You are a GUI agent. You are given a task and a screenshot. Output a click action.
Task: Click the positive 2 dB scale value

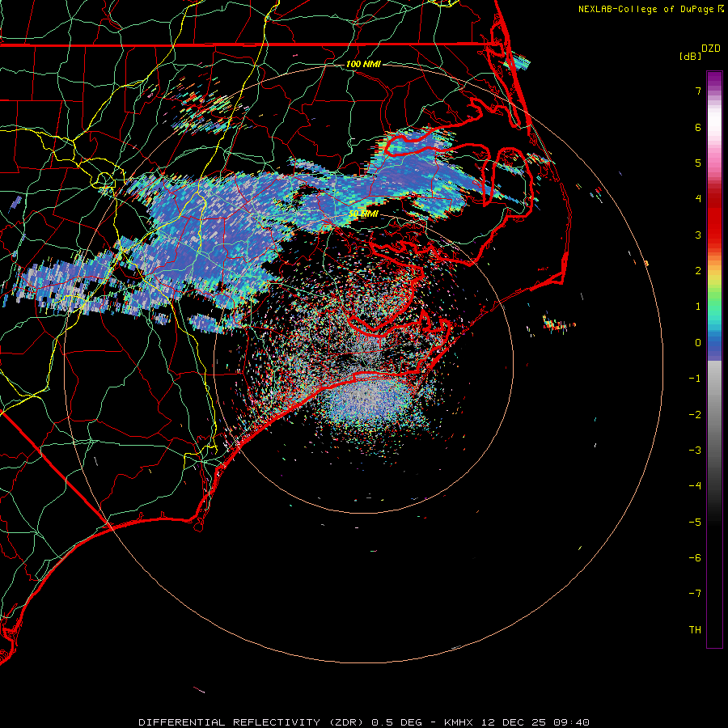[x=698, y=271]
